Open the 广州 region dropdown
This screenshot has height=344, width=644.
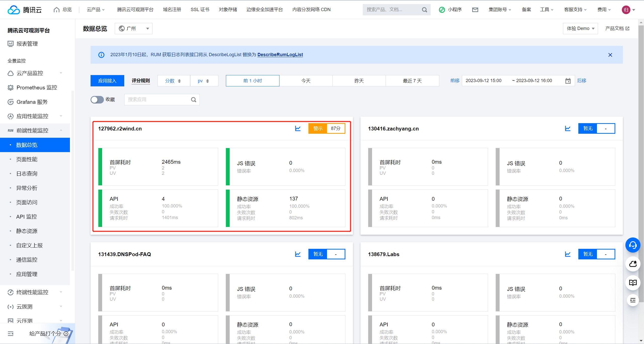pyautogui.click(x=134, y=28)
